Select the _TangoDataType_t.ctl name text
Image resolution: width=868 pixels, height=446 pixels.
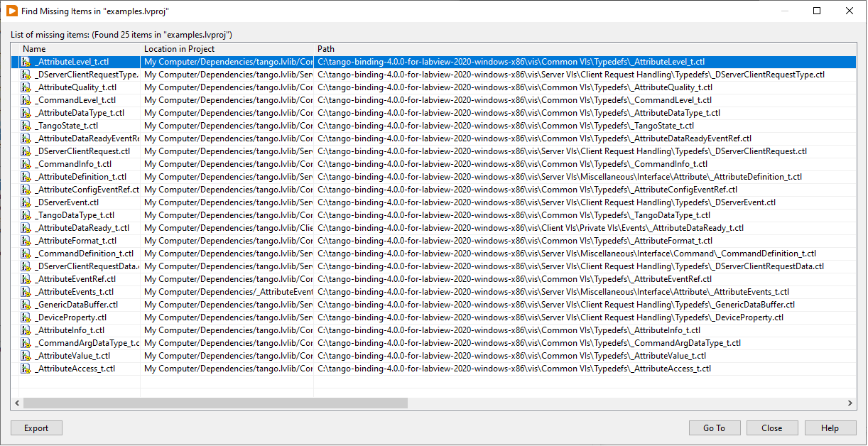tap(75, 215)
